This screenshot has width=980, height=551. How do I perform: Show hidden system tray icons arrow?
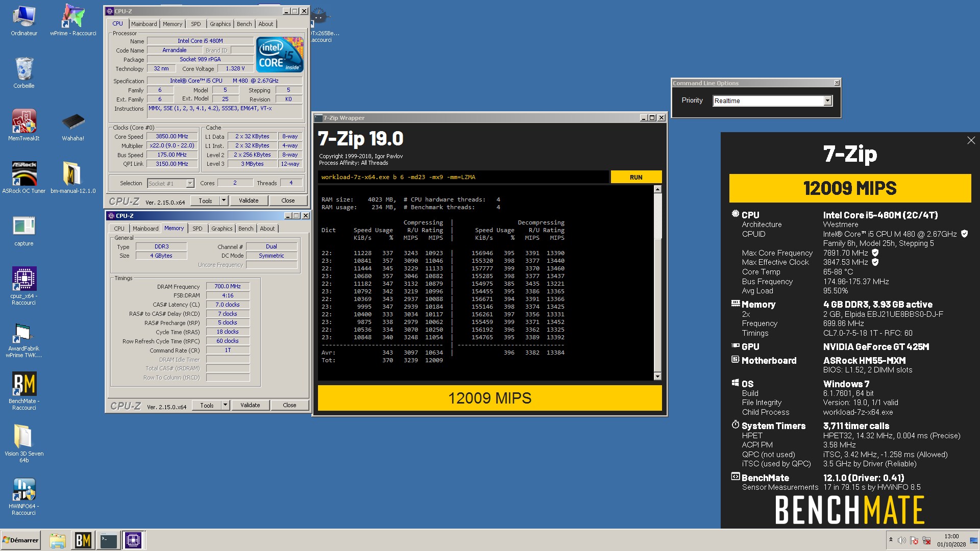pyautogui.click(x=891, y=540)
